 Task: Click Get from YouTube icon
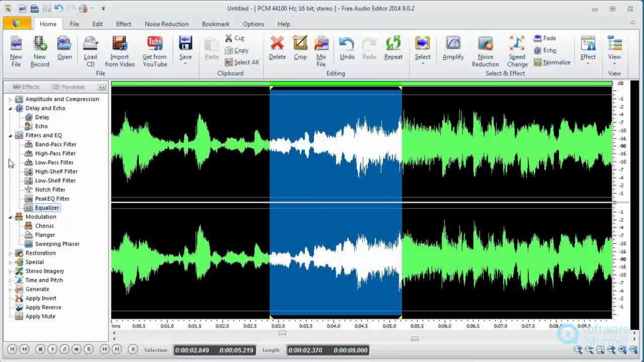(154, 44)
